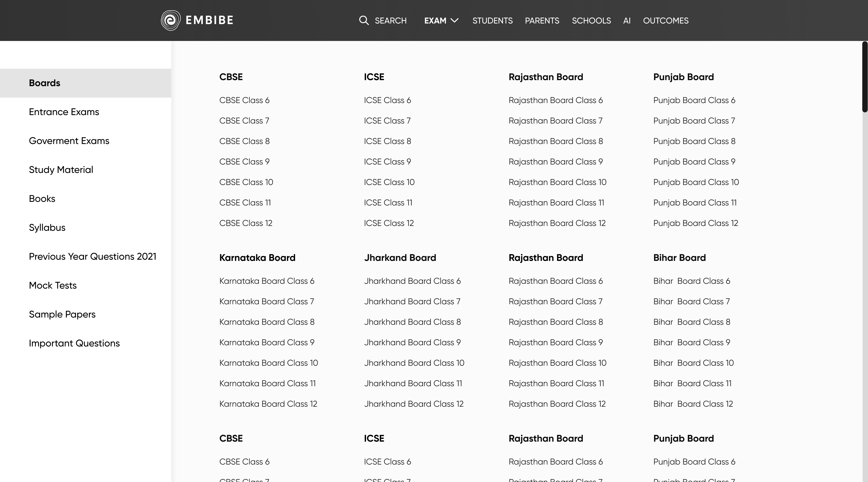Open the ICSE Class 8 link
The height and width of the screenshot is (482, 868).
tap(387, 141)
